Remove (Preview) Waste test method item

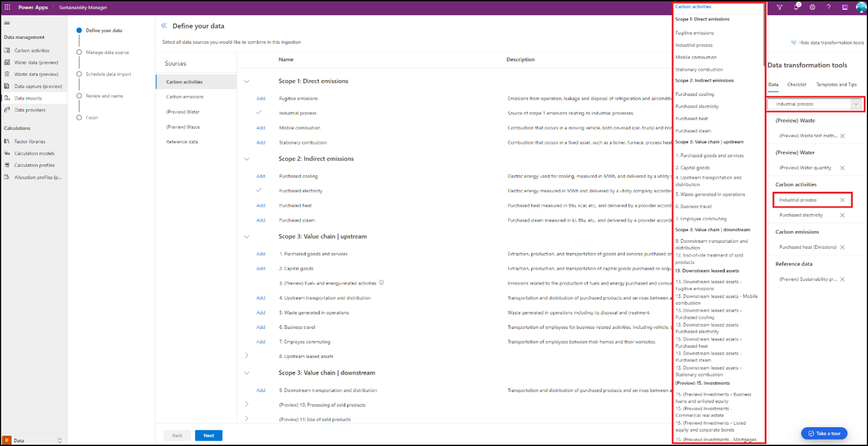coord(842,136)
